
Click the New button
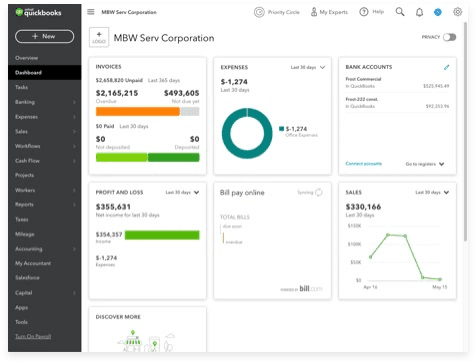(45, 36)
